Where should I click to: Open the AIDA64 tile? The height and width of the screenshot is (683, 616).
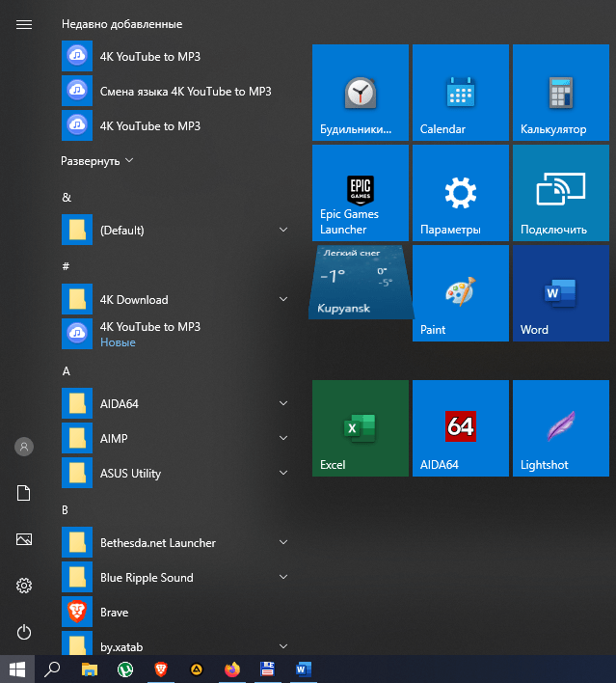click(460, 428)
